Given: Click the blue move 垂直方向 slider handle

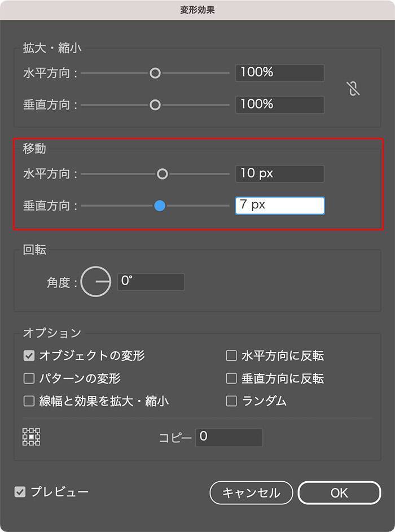Looking at the screenshot, I should point(160,206).
